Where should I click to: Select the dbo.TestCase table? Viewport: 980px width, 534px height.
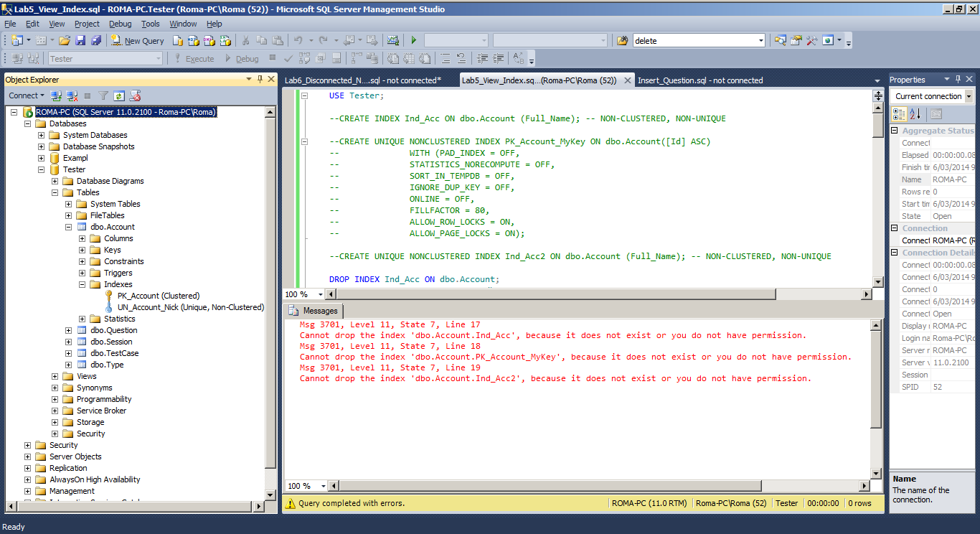[114, 353]
